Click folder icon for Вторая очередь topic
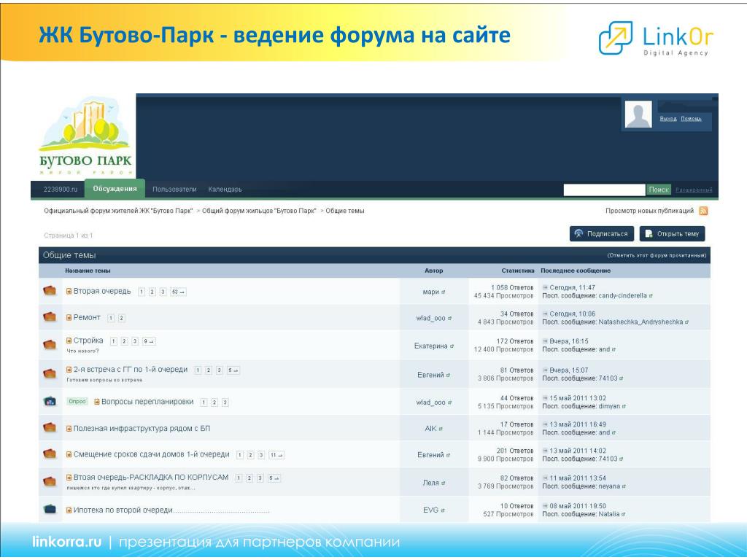 (x=50, y=290)
